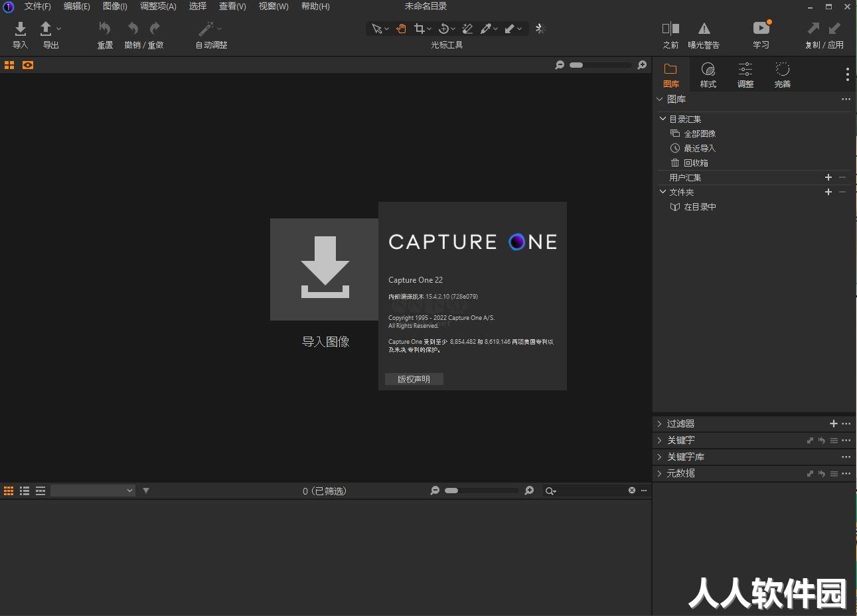Screen dimensions: 857x616
Task: Select the Keystone cursor tool
Action: 467,29
